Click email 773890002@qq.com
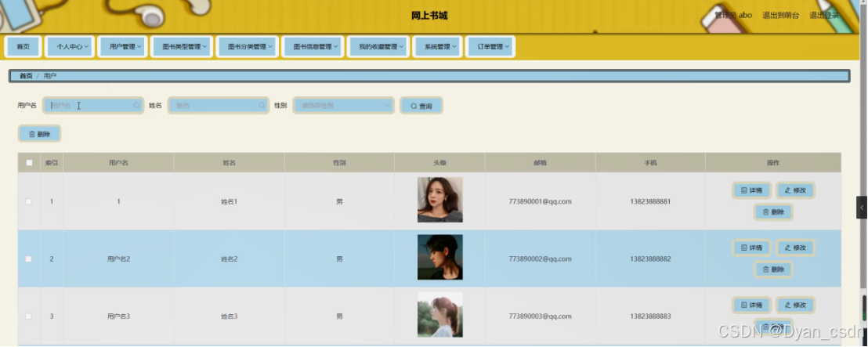This screenshot has width=868, height=347. pyautogui.click(x=541, y=259)
